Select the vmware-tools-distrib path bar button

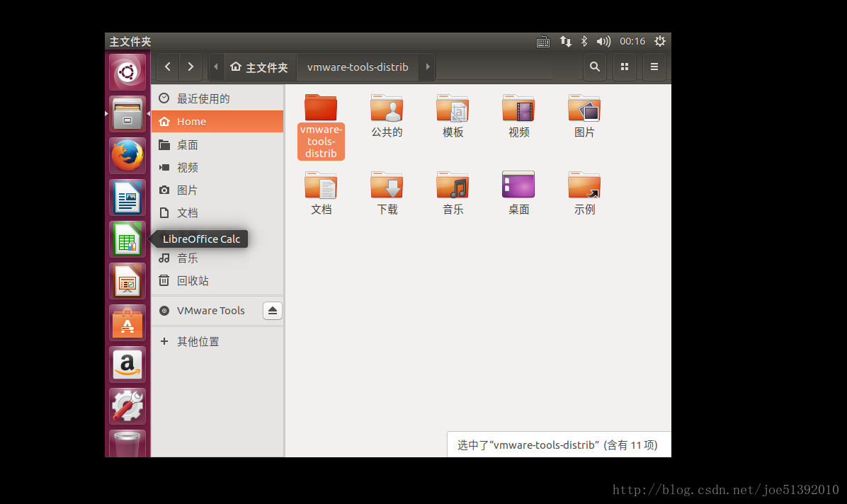tap(358, 67)
